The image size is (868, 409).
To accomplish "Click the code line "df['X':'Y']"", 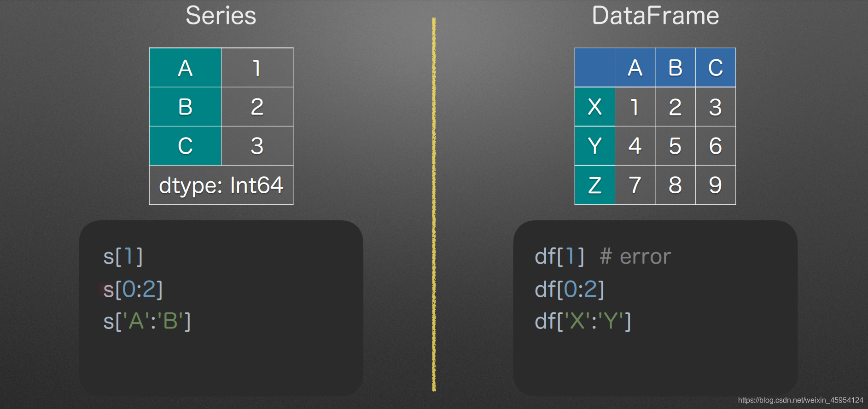I will coord(583,321).
